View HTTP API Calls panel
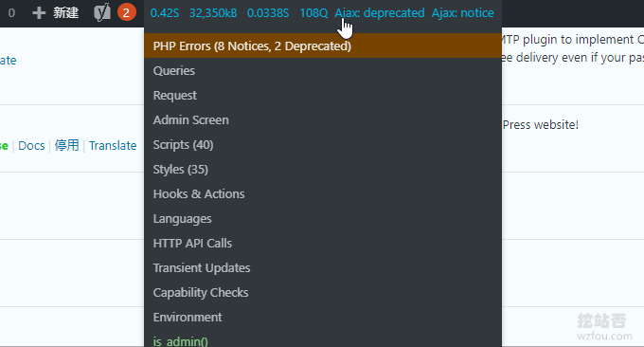Viewport: 644px width, 347px height. click(x=322, y=243)
